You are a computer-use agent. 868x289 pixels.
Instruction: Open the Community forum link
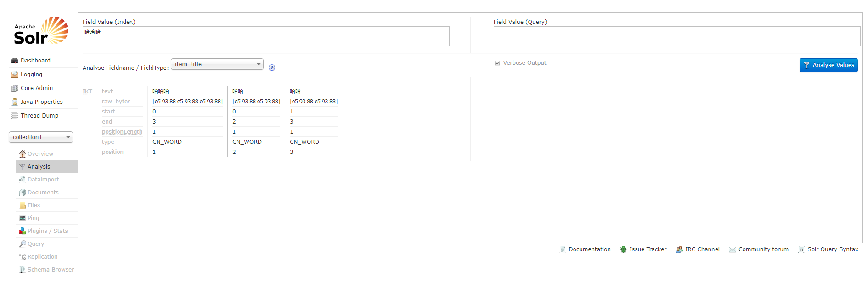(x=759, y=249)
